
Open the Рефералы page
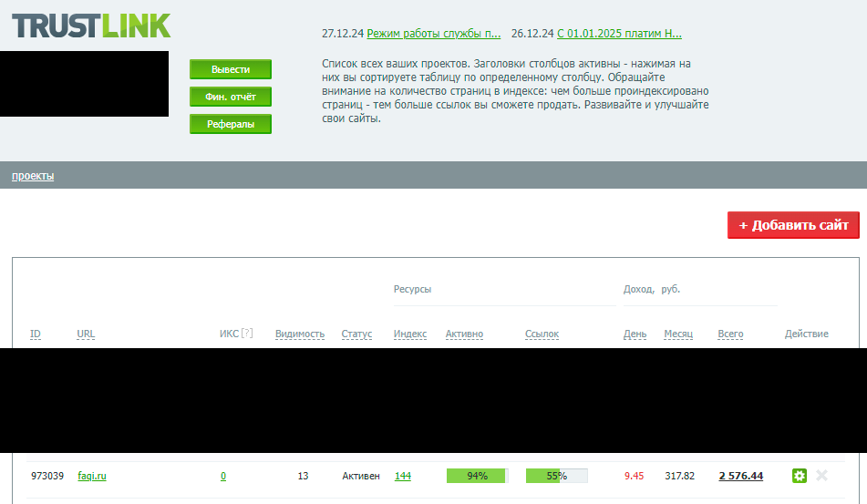(x=231, y=124)
